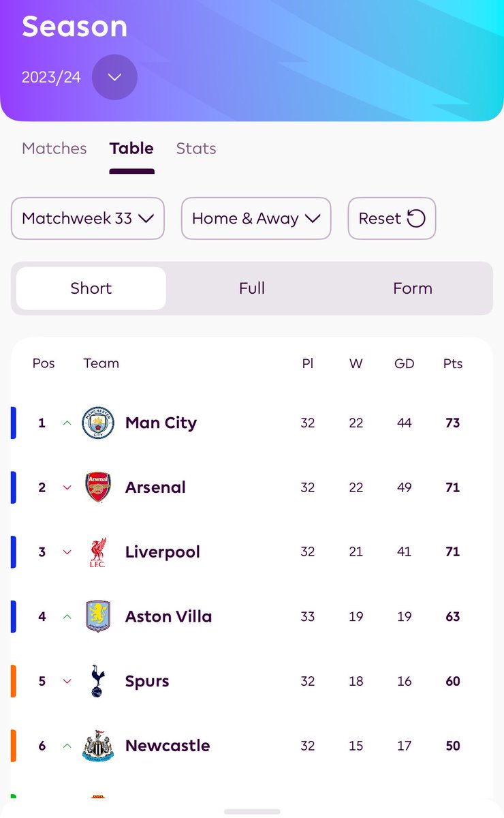Click the Newcastle club crest
This screenshot has height=818, width=504.
(x=98, y=746)
